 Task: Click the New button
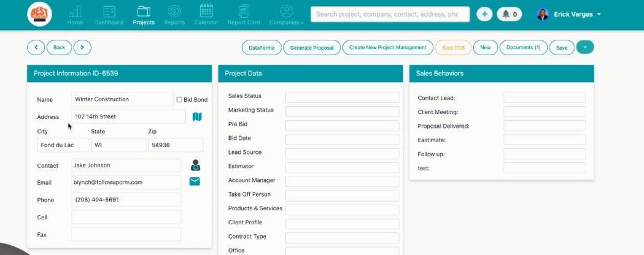tap(486, 48)
